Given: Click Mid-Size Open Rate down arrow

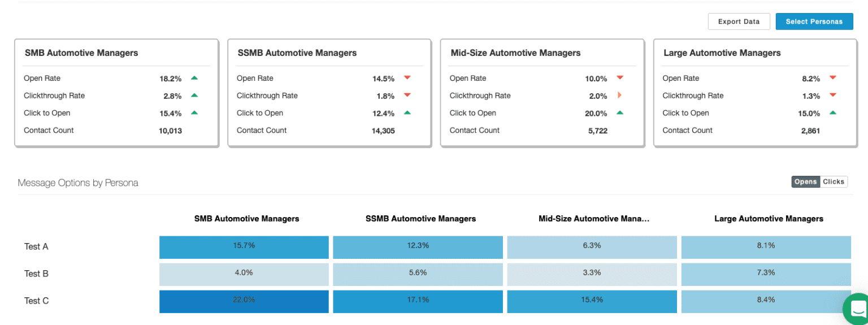Looking at the screenshot, I should tap(620, 78).
